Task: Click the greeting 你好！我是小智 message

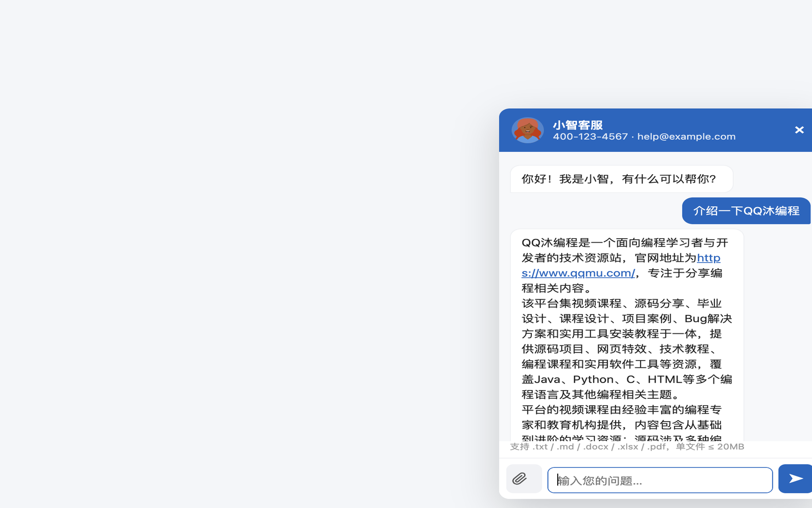Action: (x=622, y=179)
